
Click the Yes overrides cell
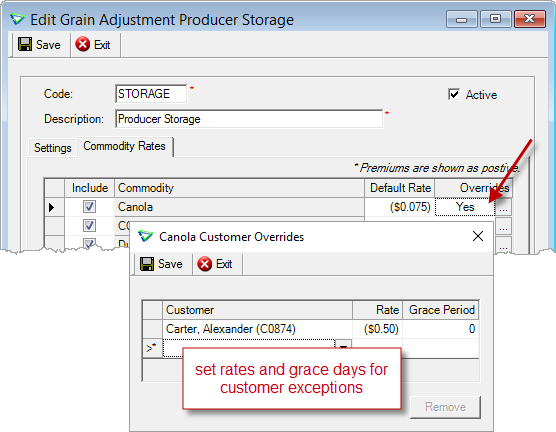point(465,207)
